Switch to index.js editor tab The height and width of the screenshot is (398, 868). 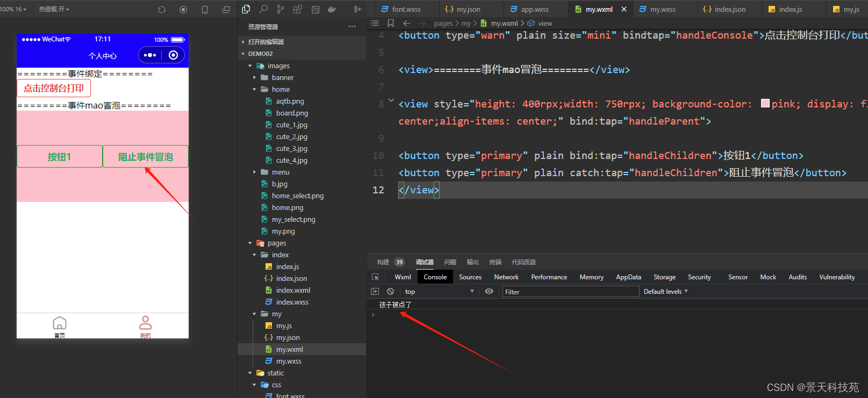pyautogui.click(x=791, y=9)
